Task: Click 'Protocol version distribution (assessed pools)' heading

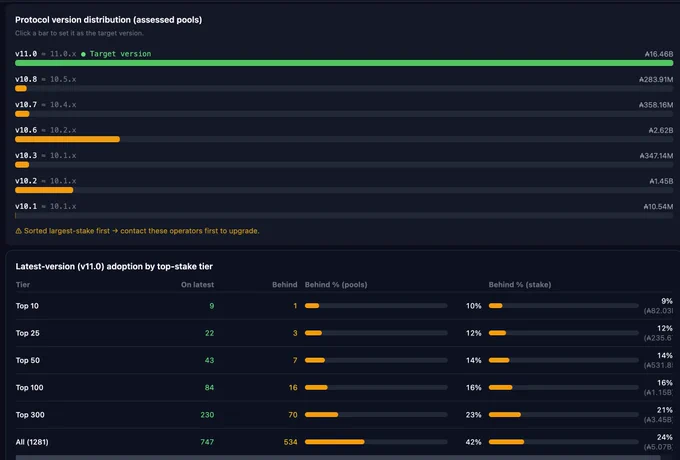Action: (108, 20)
